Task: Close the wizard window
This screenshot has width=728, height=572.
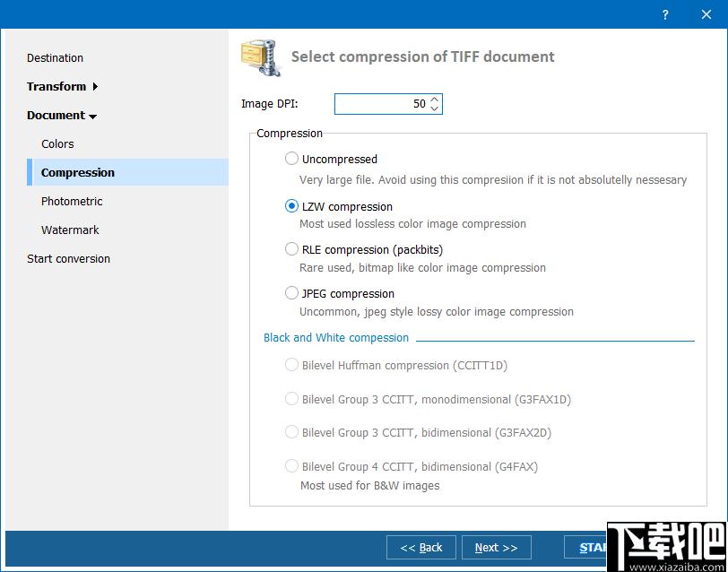Action: coord(706,14)
